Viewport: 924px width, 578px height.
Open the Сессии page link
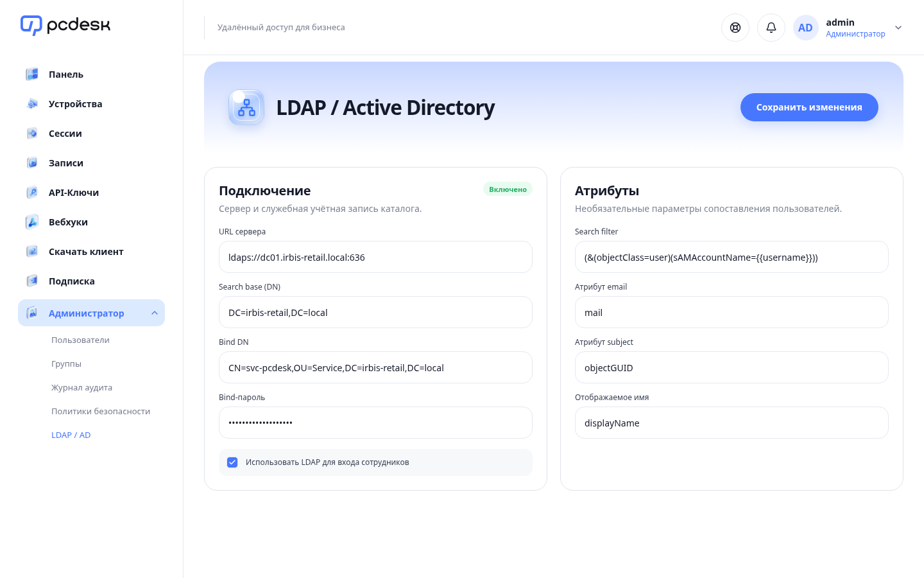(65, 134)
